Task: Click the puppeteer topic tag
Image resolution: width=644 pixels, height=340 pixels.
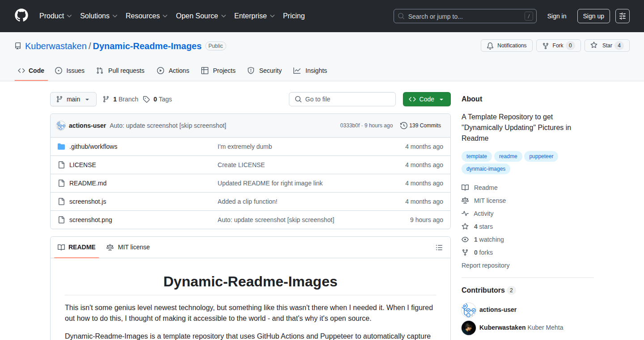Action: pos(541,156)
